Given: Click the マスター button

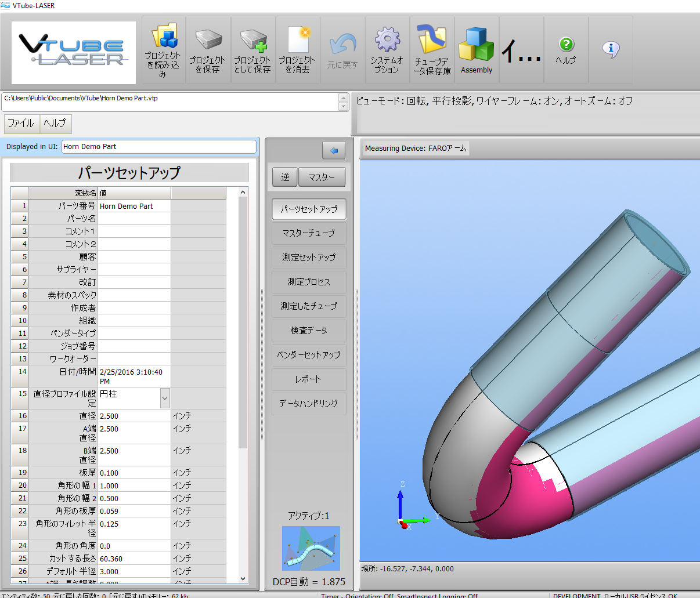Looking at the screenshot, I should coord(322,177).
